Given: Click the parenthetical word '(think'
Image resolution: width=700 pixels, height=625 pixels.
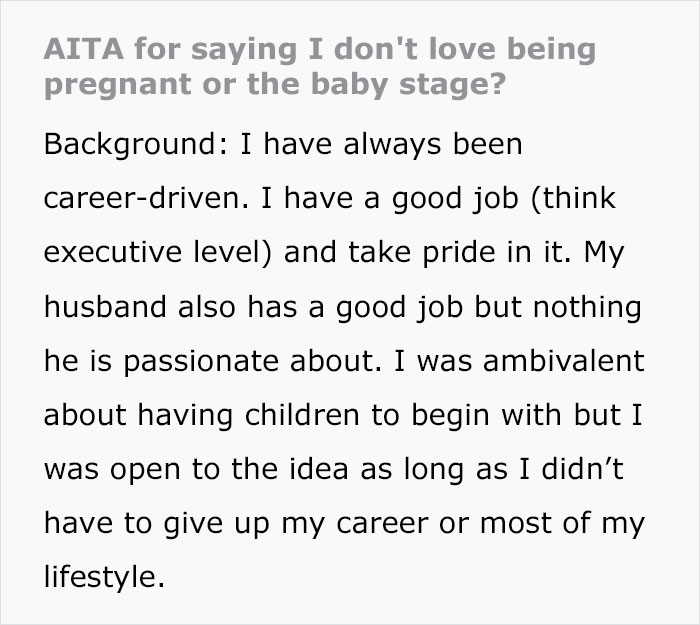Looking at the screenshot, I should (573, 198).
